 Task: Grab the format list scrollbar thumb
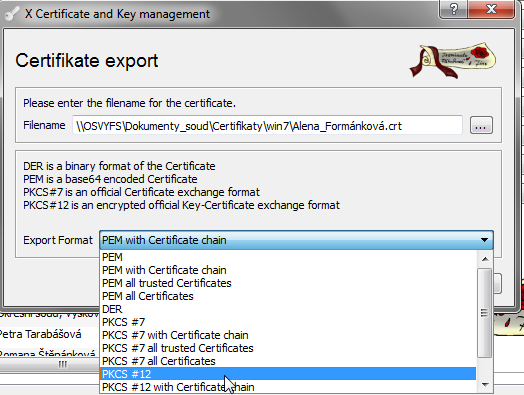point(485,312)
